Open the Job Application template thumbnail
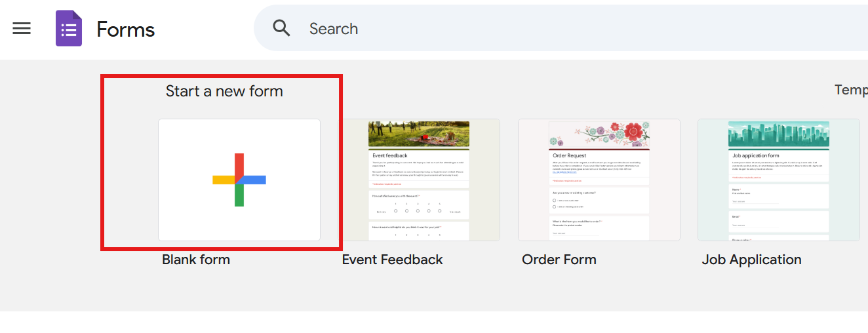This screenshot has height=333, width=868. pos(779,180)
